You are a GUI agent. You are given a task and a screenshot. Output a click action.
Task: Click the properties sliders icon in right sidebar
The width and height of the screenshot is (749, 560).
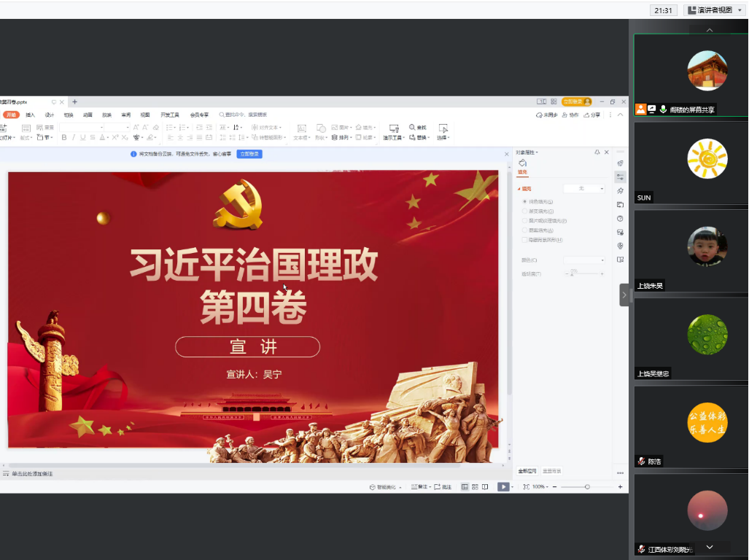pyautogui.click(x=620, y=176)
